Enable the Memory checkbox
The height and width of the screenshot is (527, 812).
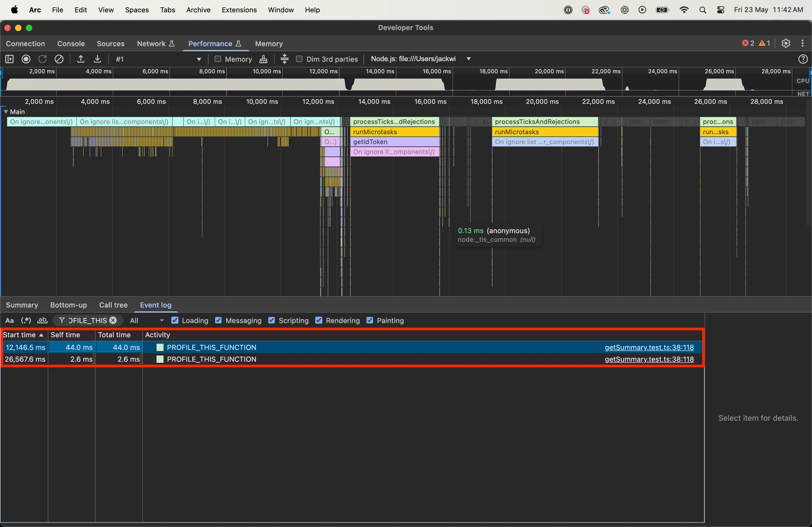[218, 59]
